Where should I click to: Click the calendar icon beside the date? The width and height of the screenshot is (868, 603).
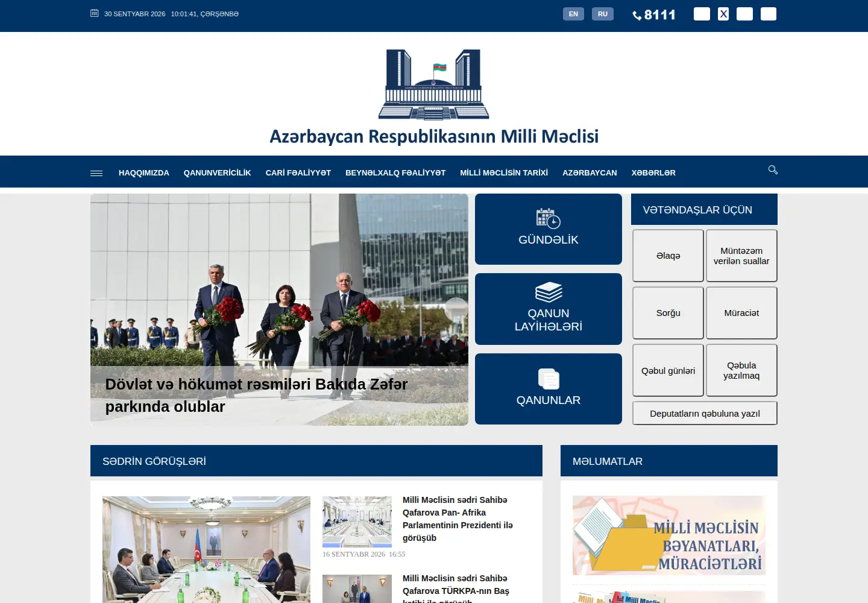(95, 13)
